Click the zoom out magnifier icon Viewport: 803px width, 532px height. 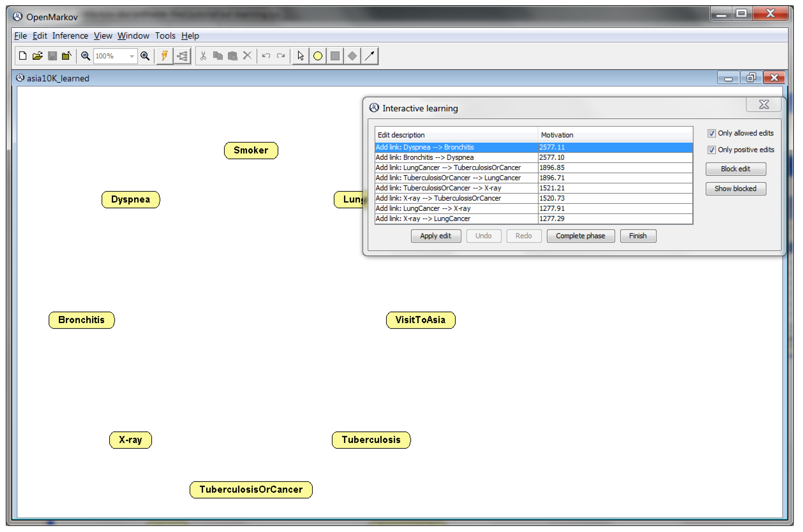[86, 56]
